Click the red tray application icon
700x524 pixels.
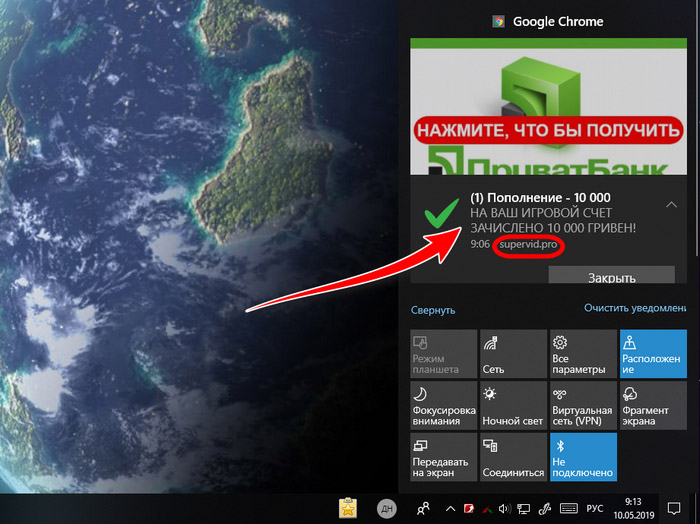click(469, 508)
